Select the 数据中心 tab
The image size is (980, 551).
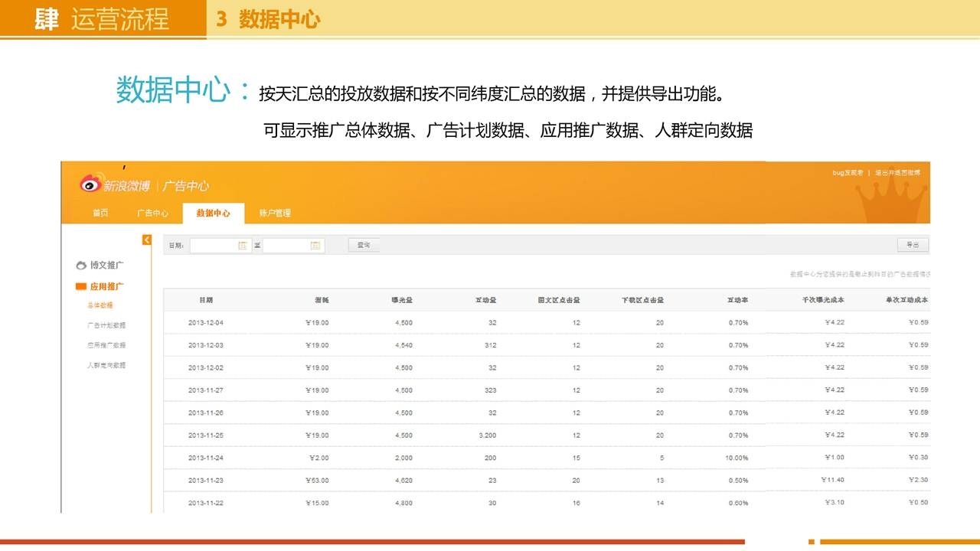pos(213,213)
